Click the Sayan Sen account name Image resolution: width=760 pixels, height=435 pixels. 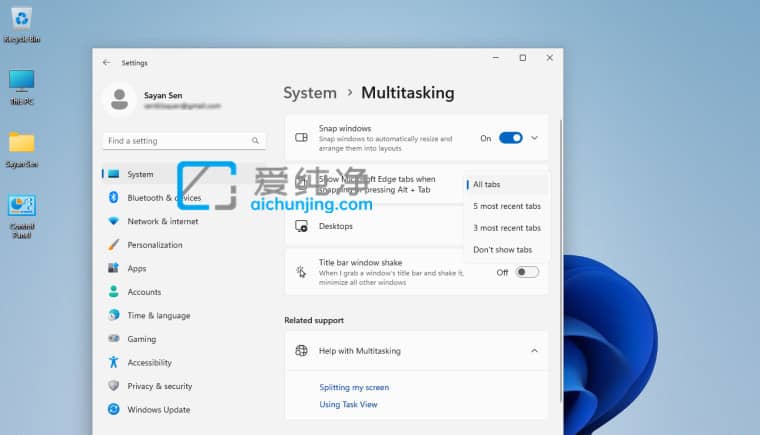coord(163,95)
